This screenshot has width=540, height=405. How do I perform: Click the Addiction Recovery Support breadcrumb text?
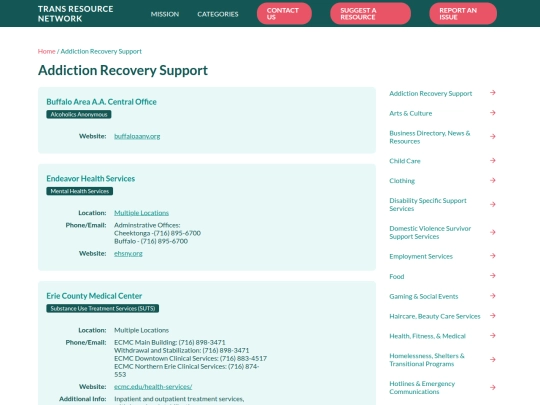[x=101, y=51]
